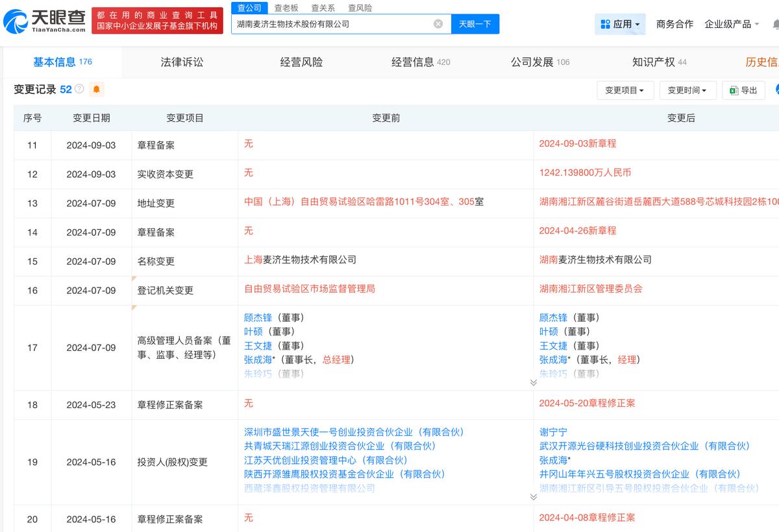Select 自由贸易试验区市场监督管理局 text

point(310,289)
